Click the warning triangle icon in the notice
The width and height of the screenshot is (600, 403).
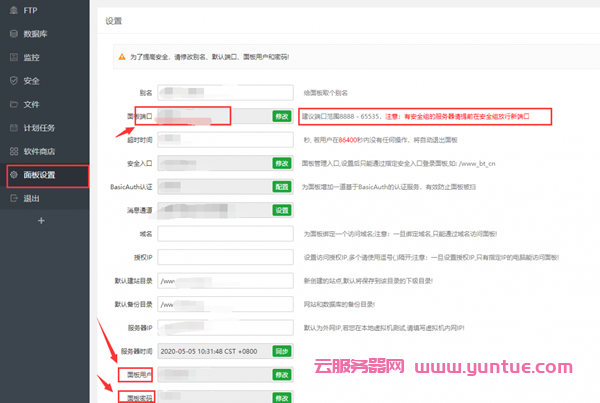[122, 57]
